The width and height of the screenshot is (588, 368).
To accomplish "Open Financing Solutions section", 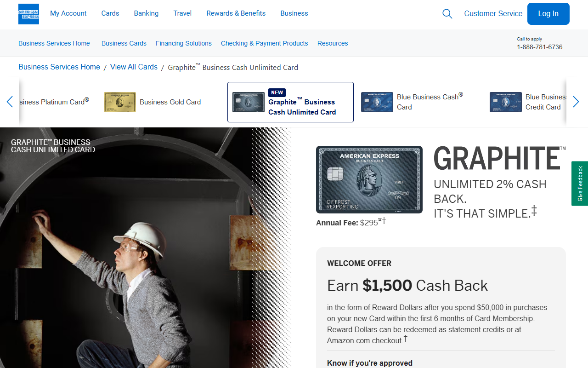I will pyautogui.click(x=184, y=43).
